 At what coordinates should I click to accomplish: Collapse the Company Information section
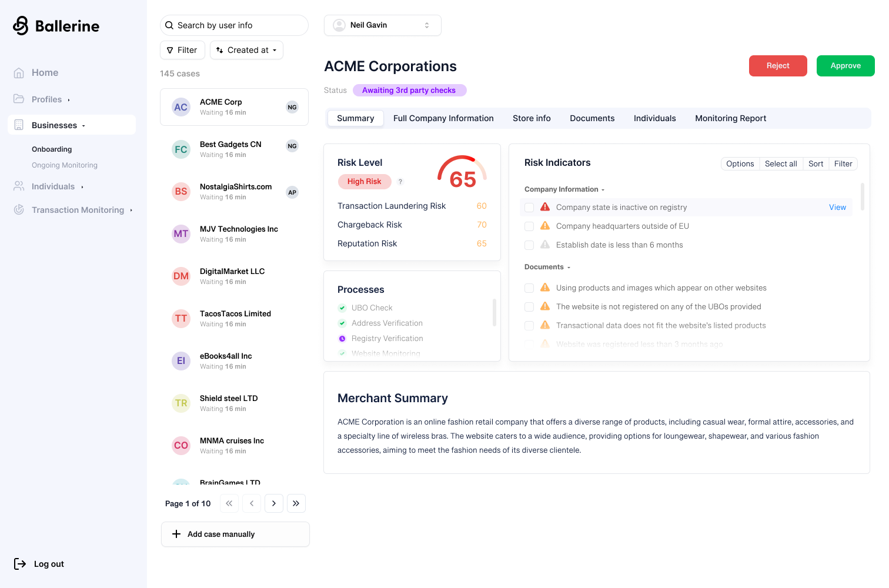603,189
